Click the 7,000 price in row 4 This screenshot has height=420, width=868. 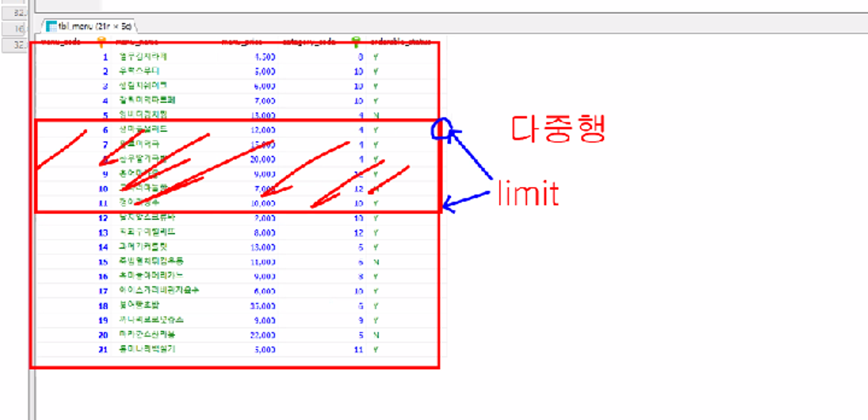265,101
